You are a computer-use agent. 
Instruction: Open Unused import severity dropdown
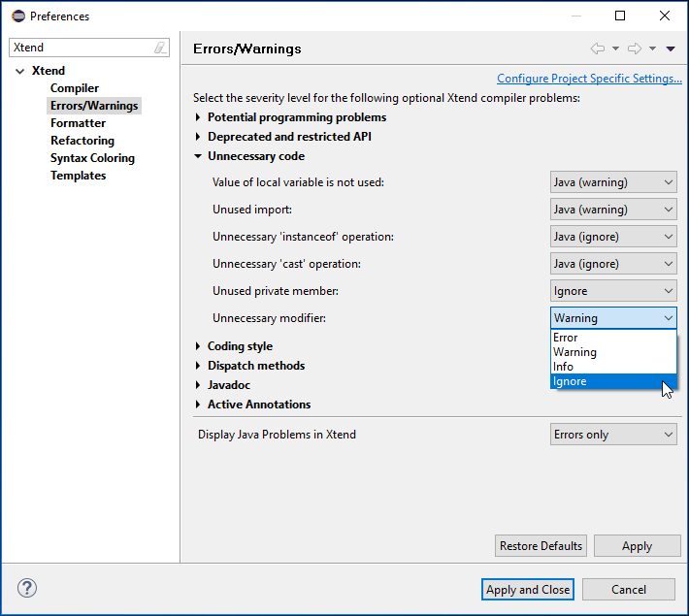click(613, 210)
